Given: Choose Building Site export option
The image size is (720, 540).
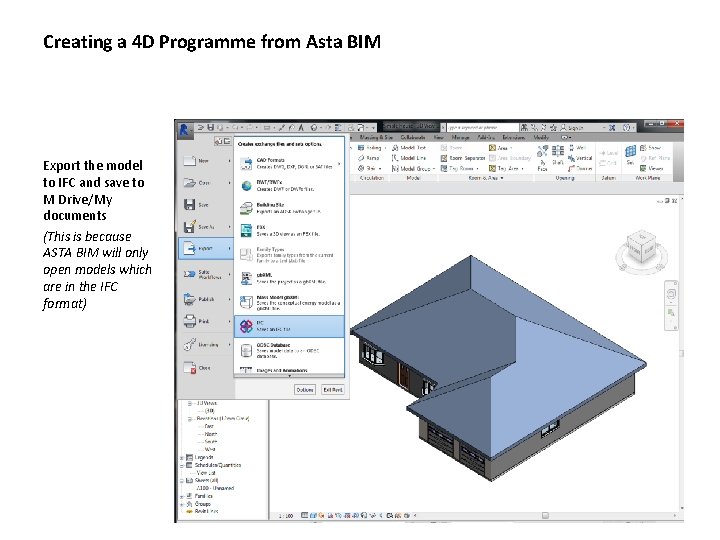Looking at the screenshot, I should 289,208.
